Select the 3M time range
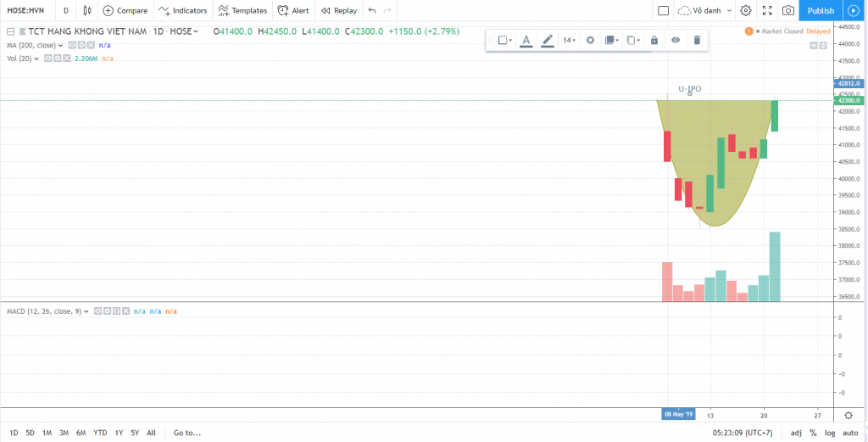Viewport: 868px width, 442px height. 64,433
